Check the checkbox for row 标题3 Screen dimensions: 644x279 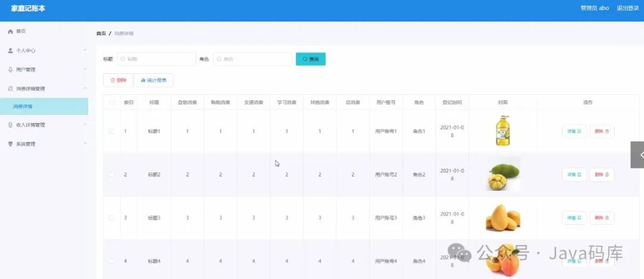(x=112, y=218)
